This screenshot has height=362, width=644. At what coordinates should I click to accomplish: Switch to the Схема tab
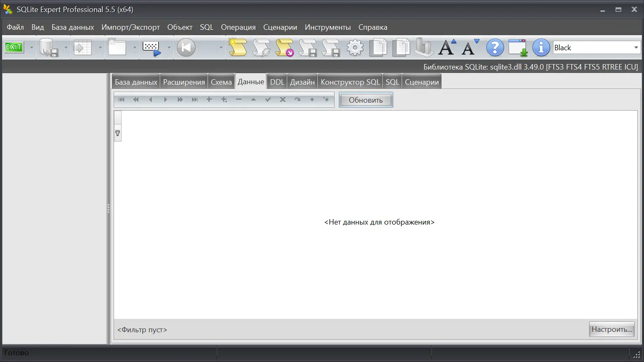221,82
